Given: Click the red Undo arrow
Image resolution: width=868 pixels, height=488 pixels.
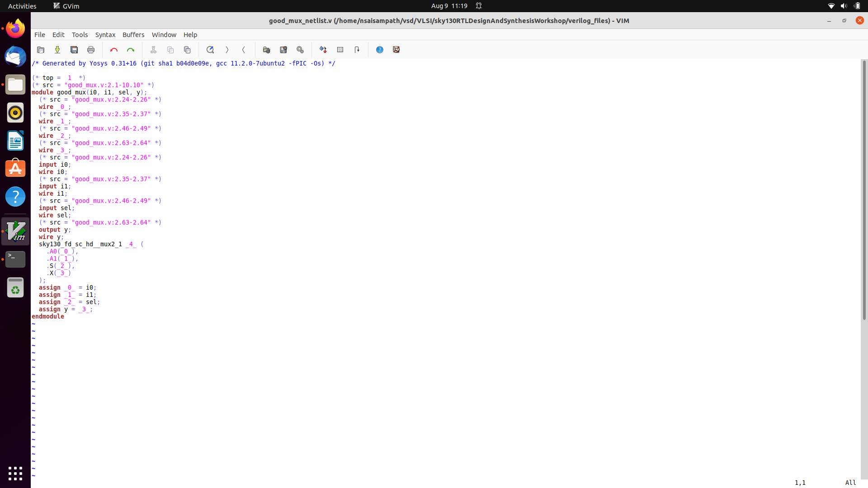Looking at the screenshot, I should point(114,50).
